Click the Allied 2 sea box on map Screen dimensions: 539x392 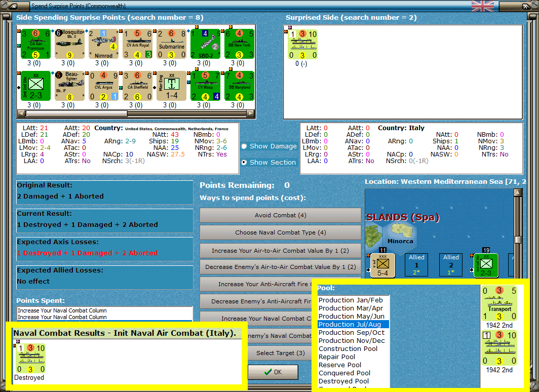(451, 265)
